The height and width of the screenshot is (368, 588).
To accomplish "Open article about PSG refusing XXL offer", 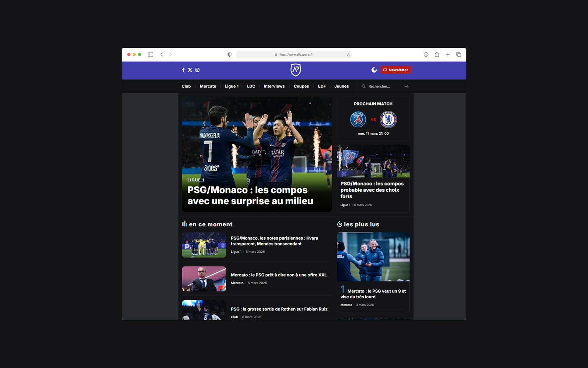I will (x=279, y=275).
